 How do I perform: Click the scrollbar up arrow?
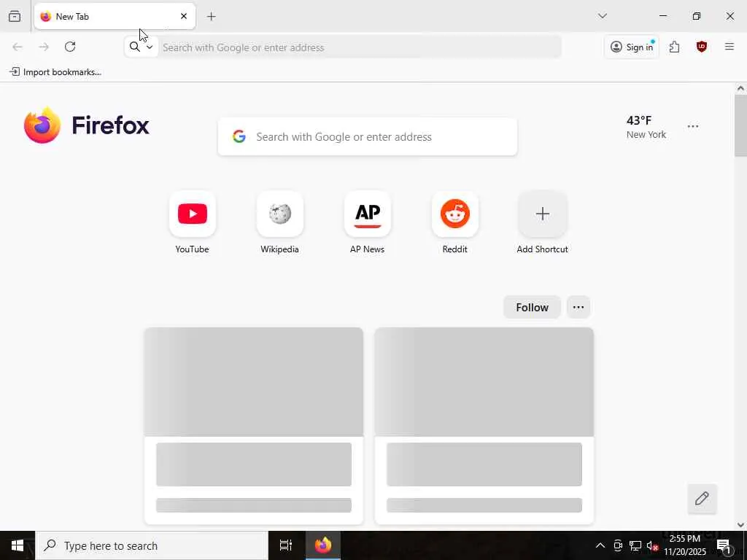(x=740, y=88)
